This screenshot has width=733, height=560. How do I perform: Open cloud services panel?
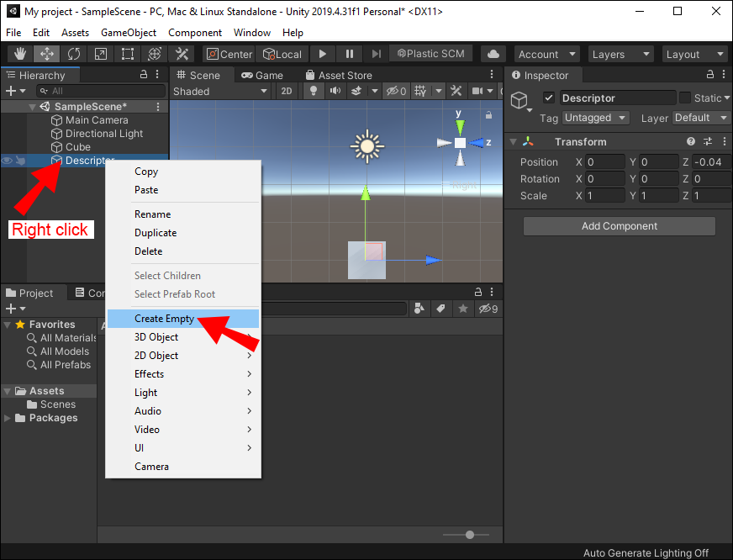(x=493, y=54)
